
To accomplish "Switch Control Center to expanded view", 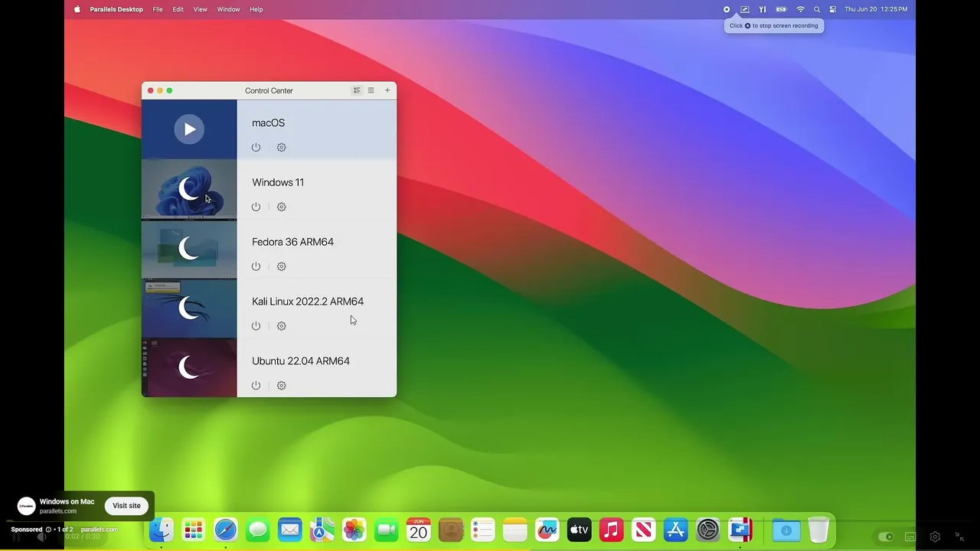I will pos(357,90).
